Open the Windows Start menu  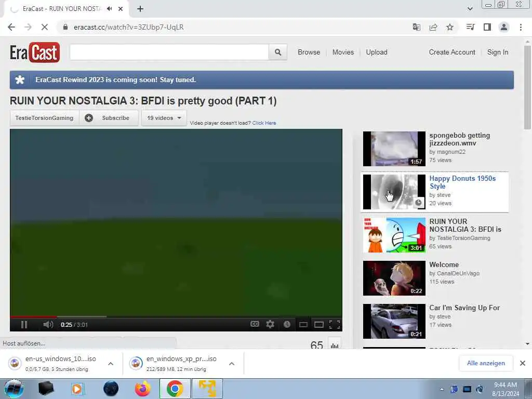point(14,389)
